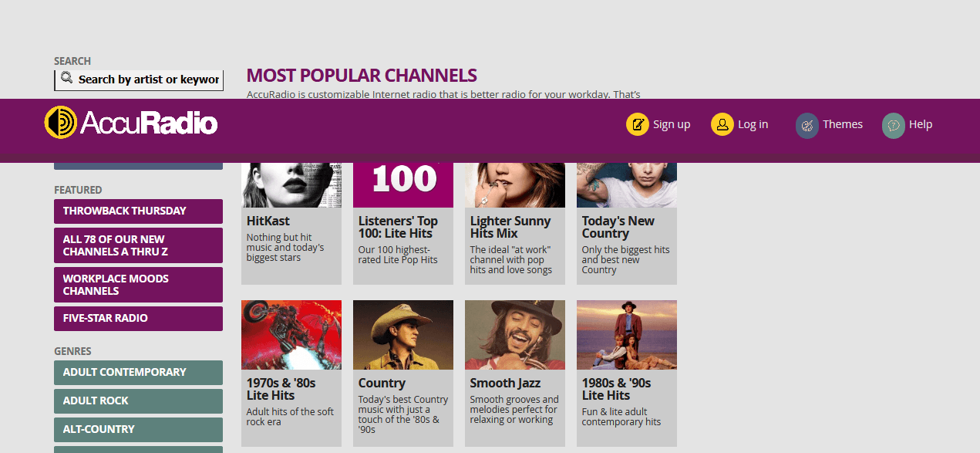980x453 pixels.
Task: Select the Adult Contemporary genre
Action: [138, 372]
